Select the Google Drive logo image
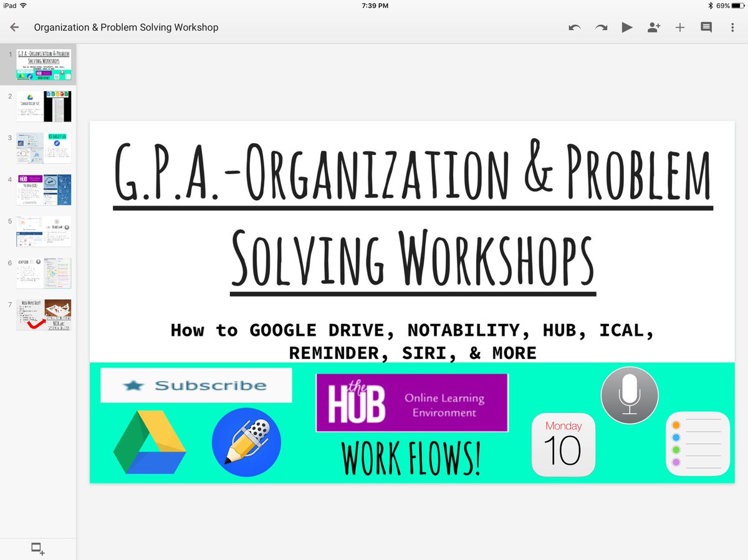748x560 pixels. tap(150, 443)
